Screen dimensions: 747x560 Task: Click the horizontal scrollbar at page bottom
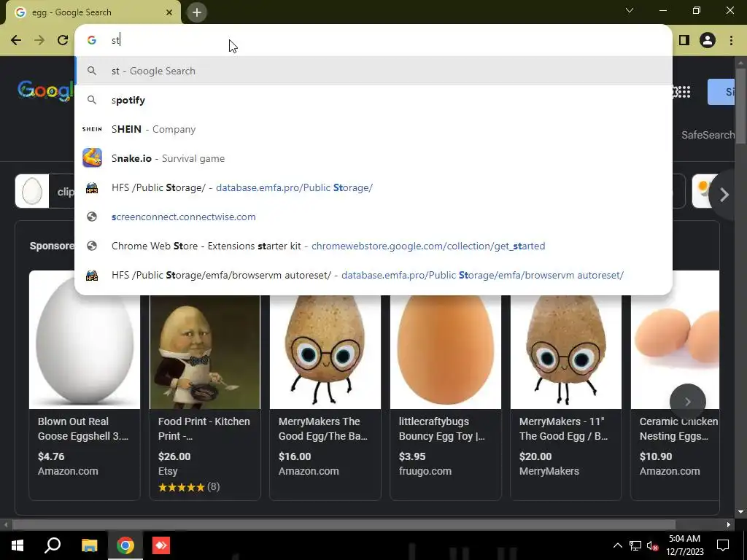(x=344, y=524)
